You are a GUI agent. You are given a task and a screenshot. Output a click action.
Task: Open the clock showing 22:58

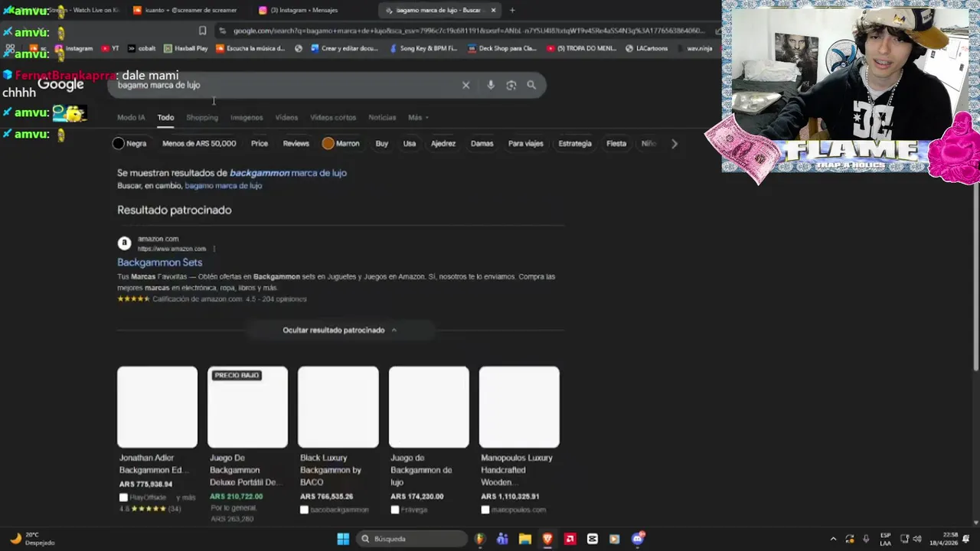coord(945,539)
